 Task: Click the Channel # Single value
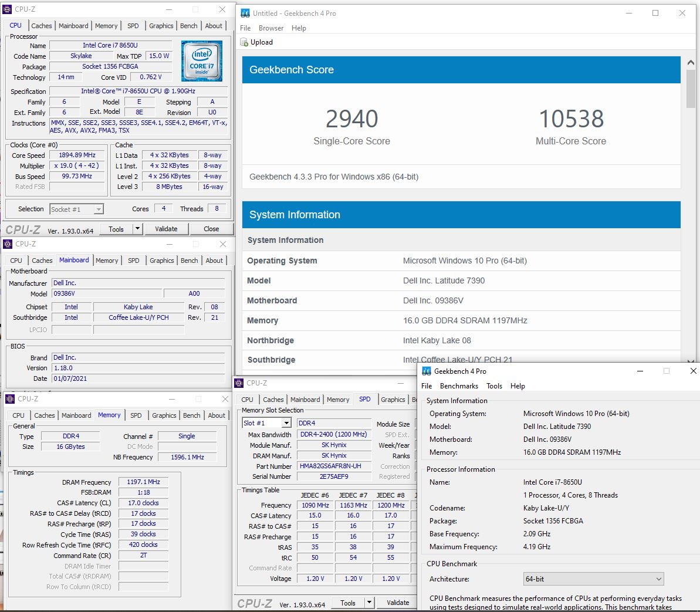tap(187, 436)
